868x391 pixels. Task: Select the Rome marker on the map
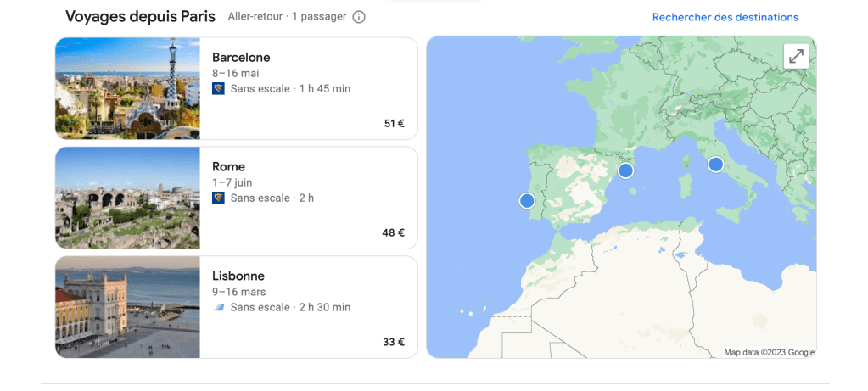[715, 165]
